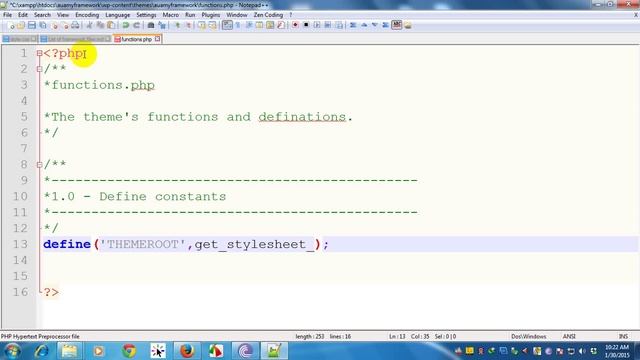Click line number 13 in the margin

[x=20, y=244]
